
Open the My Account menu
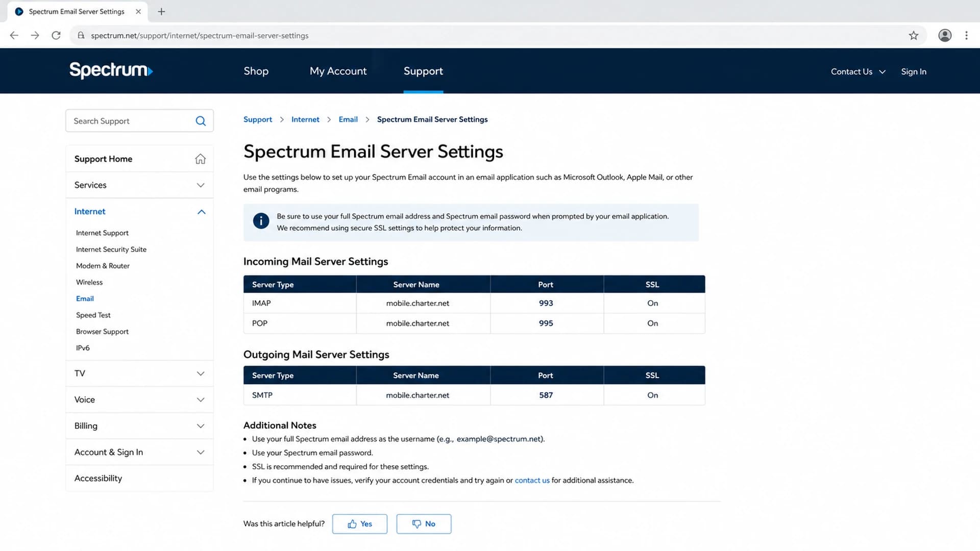pos(338,71)
